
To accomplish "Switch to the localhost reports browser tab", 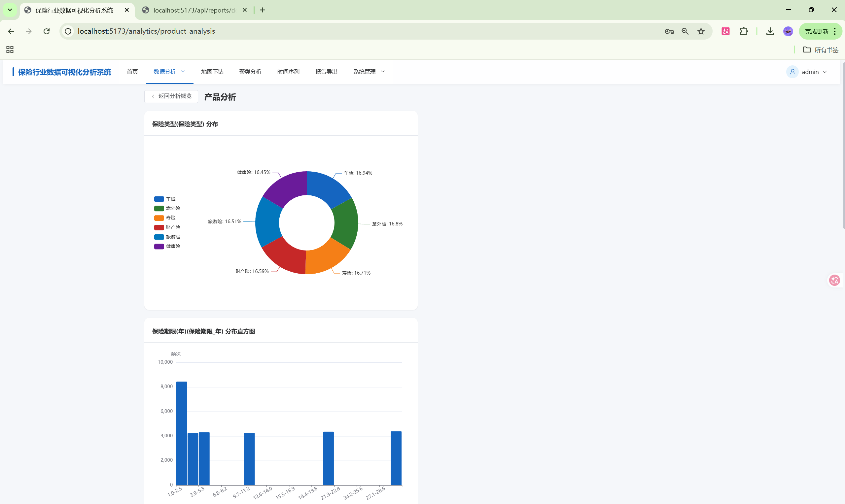I will tap(194, 10).
